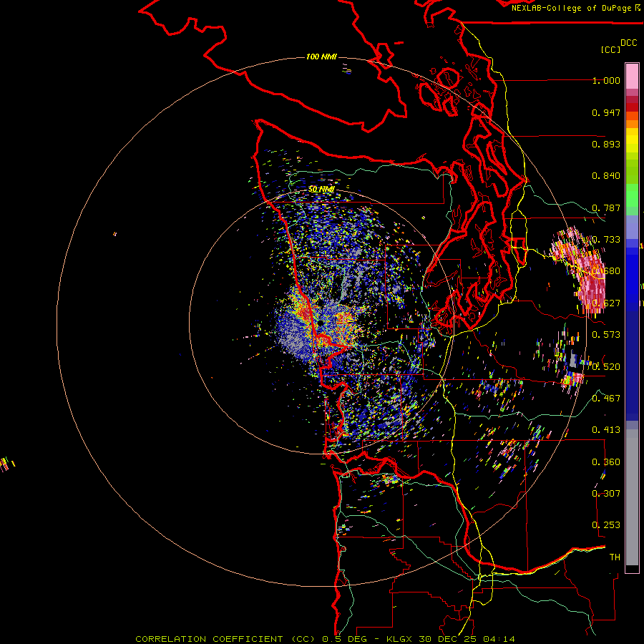Click the black radar site marker at center
This screenshot has height=644, width=644.
click(320, 323)
